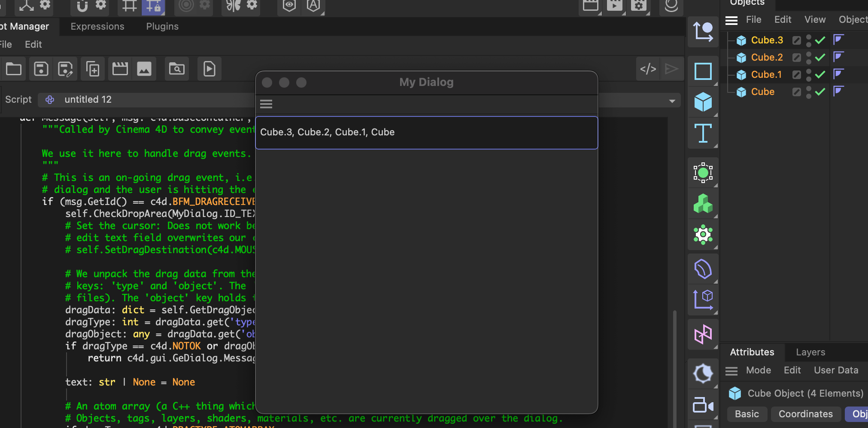
Task: Click the Execute script page-play icon
Action: [209, 69]
